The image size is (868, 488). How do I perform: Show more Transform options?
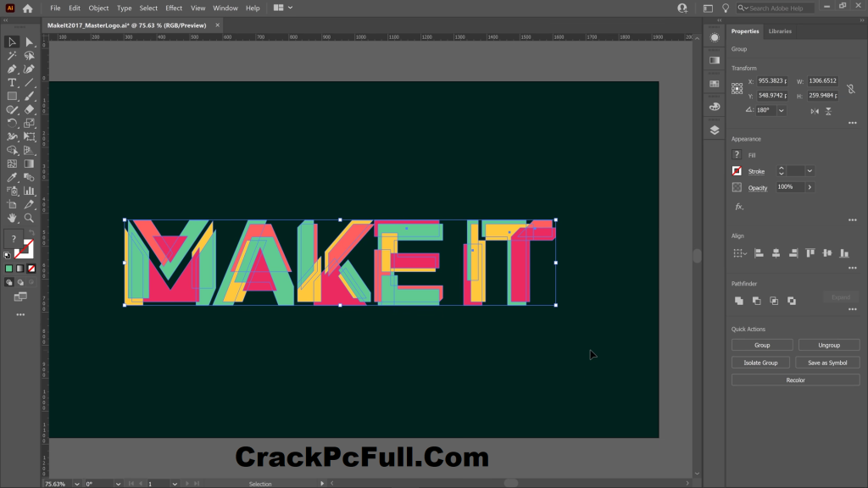pos(853,123)
